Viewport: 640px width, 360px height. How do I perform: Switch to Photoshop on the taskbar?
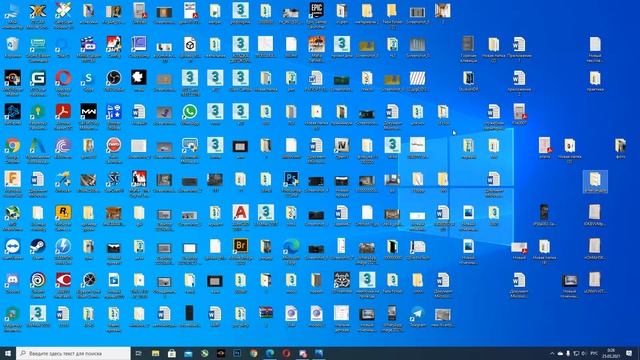coord(237,353)
